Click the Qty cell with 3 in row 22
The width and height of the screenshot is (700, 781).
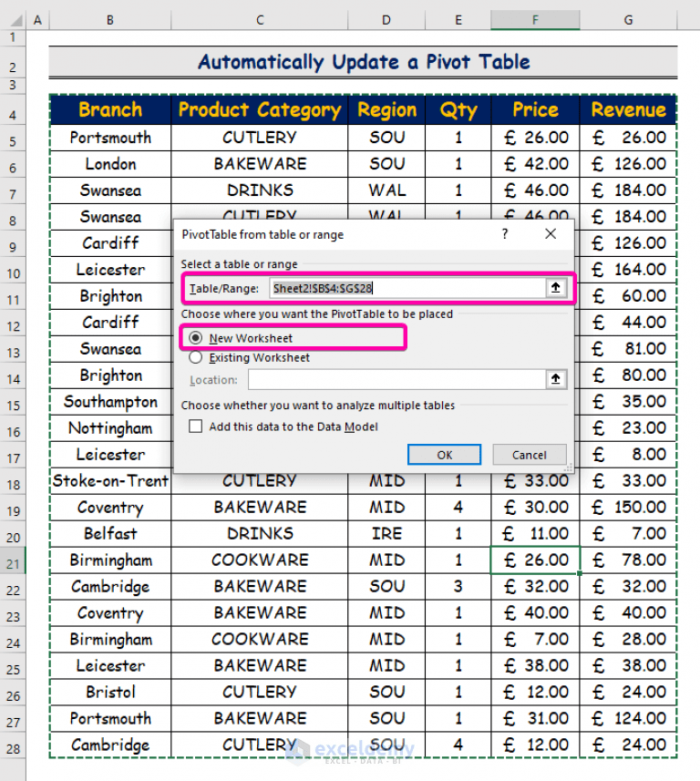[458, 586]
